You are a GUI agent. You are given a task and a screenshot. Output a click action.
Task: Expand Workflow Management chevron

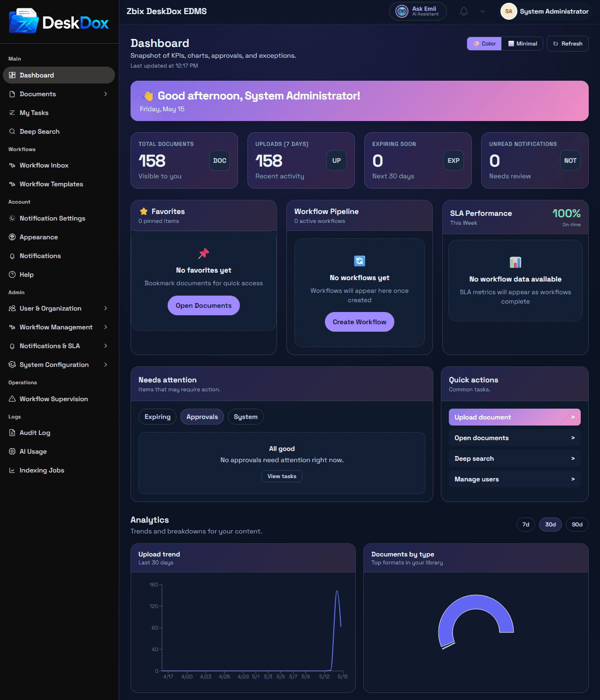coord(106,327)
